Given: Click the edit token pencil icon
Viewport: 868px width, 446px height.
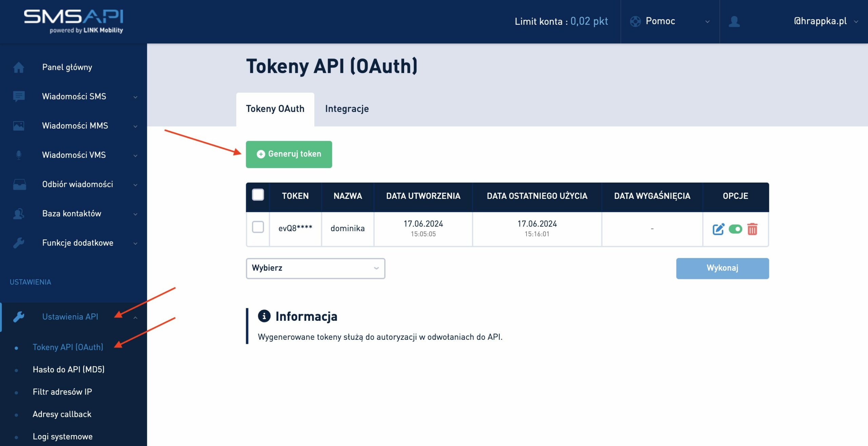Looking at the screenshot, I should coord(718,229).
